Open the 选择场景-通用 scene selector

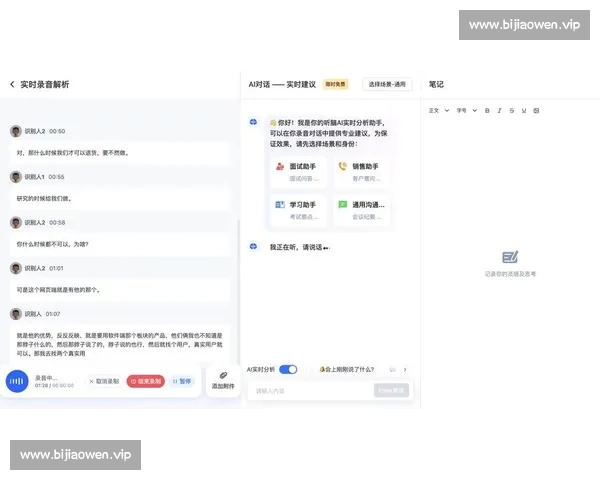coord(387,84)
